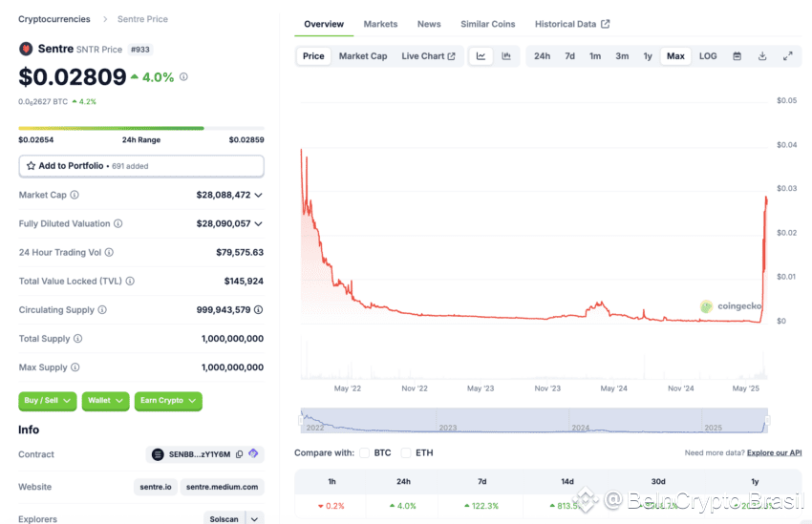Download chart data icon
This screenshot has width=812, height=524.
(x=762, y=56)
